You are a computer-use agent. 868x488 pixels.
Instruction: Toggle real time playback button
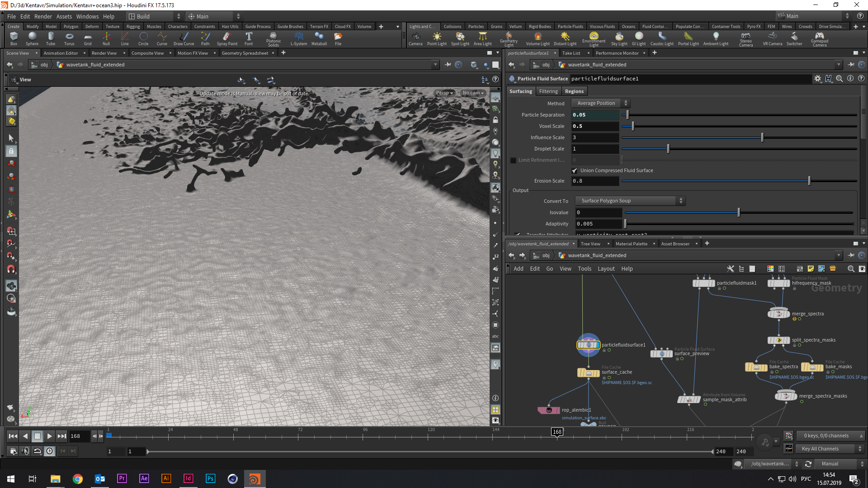(49, 451)
